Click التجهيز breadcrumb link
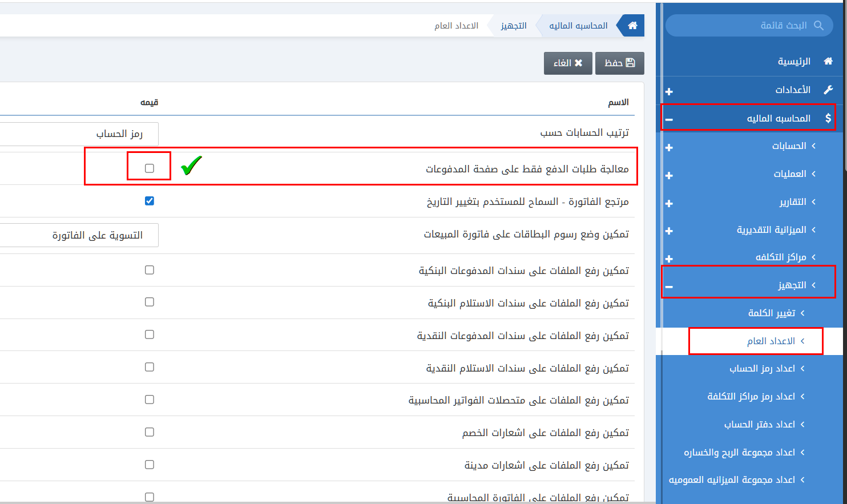The height and width of the screenshot is (504, 847). (x=514, y=26)
